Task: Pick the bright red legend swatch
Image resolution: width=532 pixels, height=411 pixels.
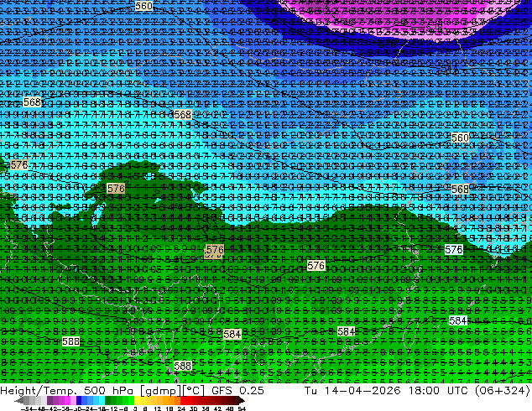Action: [183, 400]
